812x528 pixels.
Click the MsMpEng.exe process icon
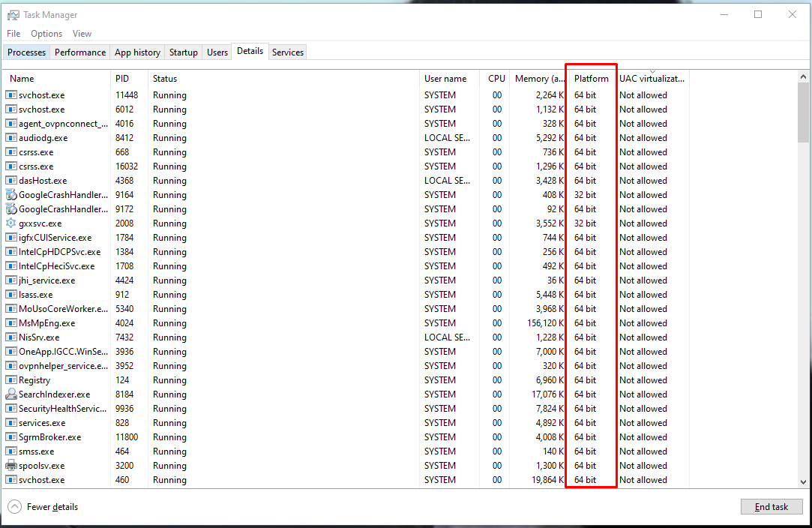[x=11, y=322]
